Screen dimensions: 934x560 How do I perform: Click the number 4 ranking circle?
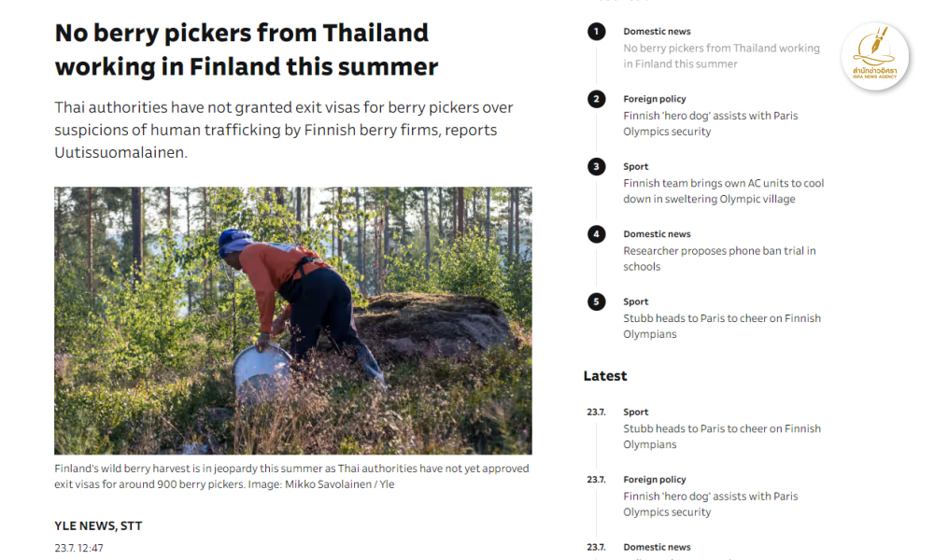tap(596, 234)
